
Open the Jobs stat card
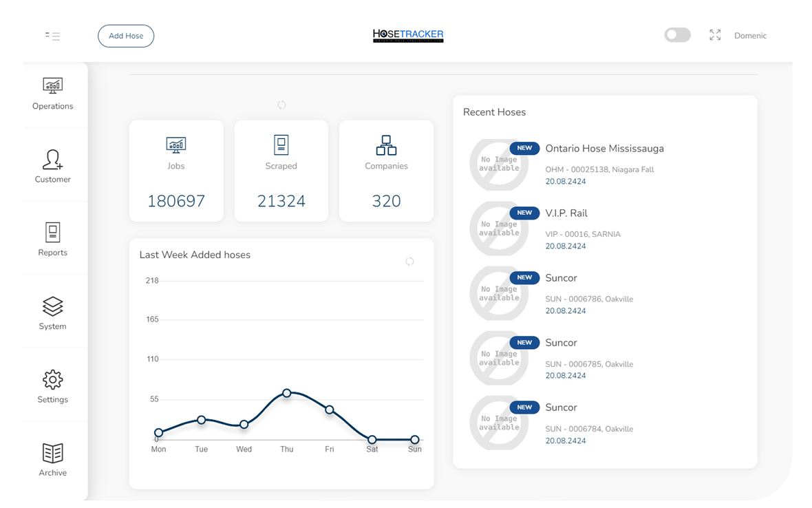click(176, 171)
